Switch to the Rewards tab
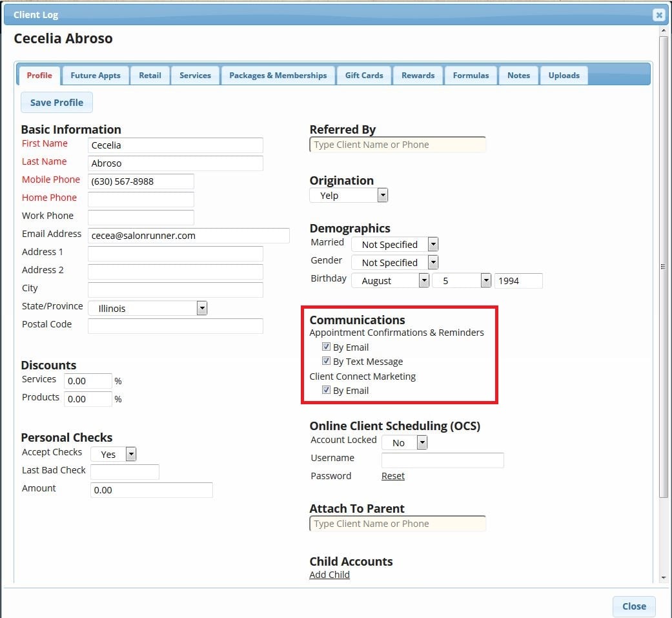This screenshot has width=672, height=618. (418, 75)
